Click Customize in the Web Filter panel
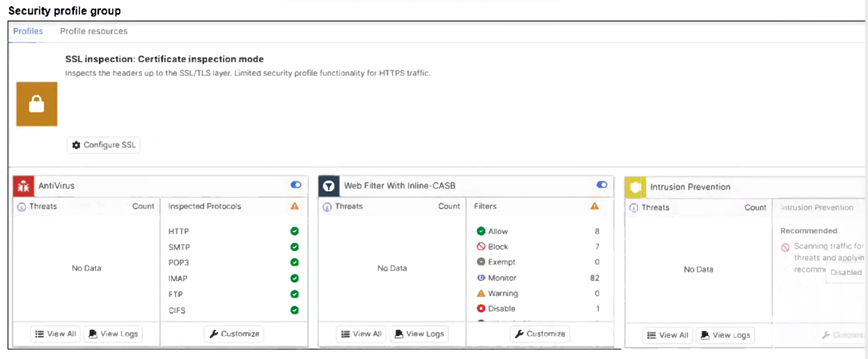 click(x=539, y=334)
